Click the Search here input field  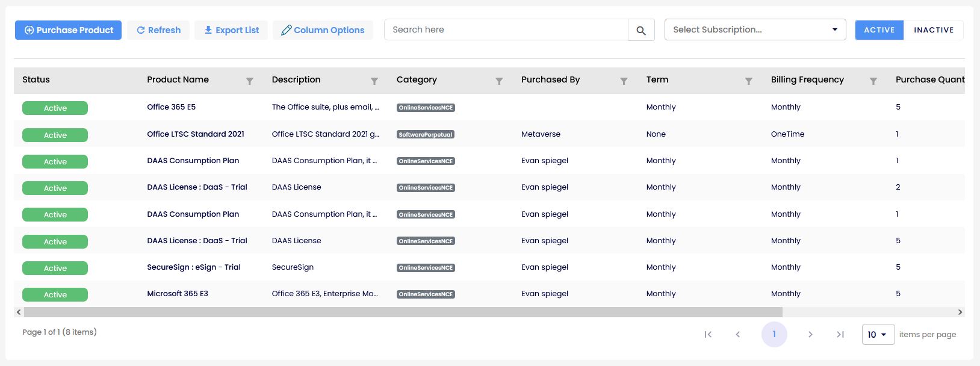506,29
